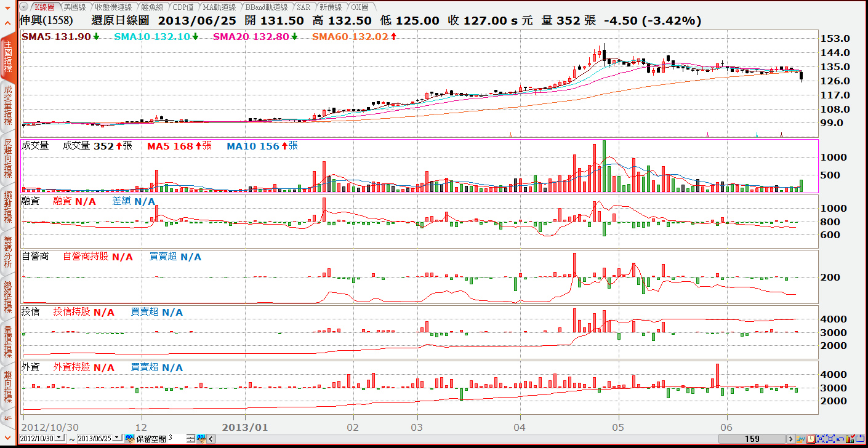Image resolution: width=868 pixels, height=448 pixels.
Task: Switch to the 鱷魚線 tab
Action: point(151,7)
